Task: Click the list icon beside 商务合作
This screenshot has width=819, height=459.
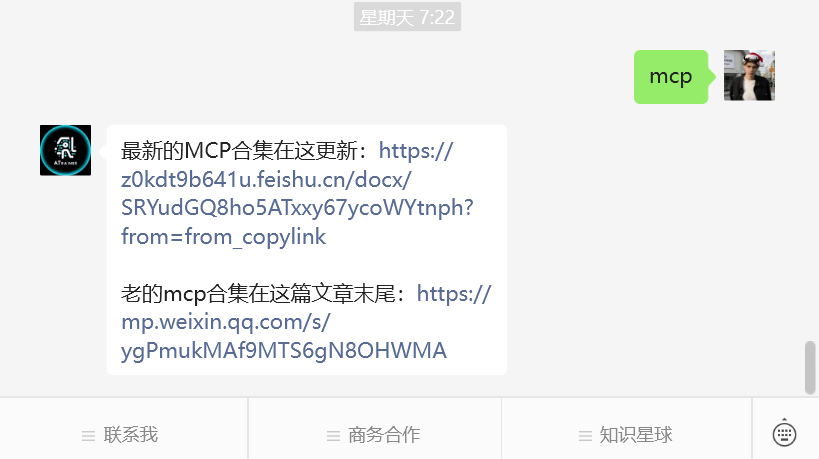Action: coord(333,435)
